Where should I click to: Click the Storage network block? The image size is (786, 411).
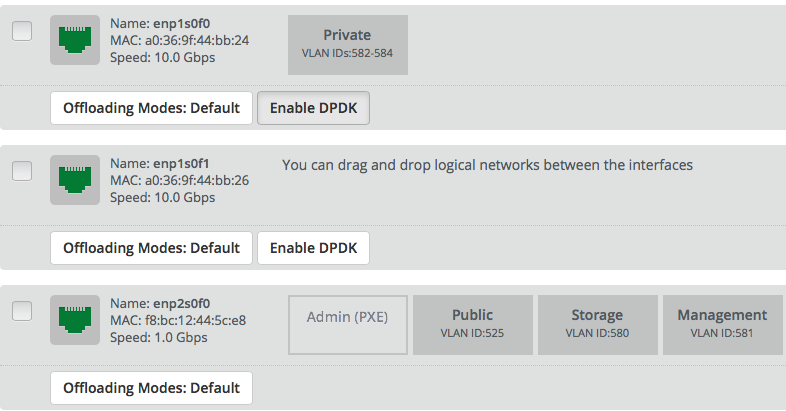click(x=598, y=324)
